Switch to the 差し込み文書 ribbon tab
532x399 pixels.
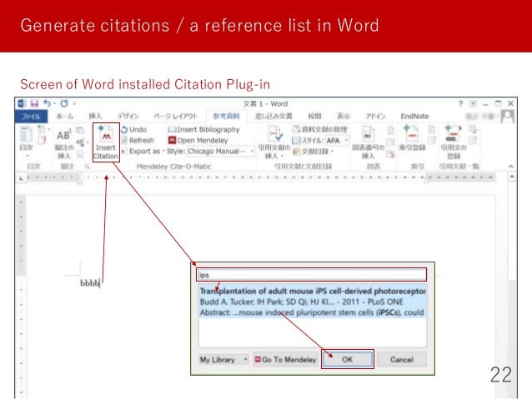coord(274,117)
